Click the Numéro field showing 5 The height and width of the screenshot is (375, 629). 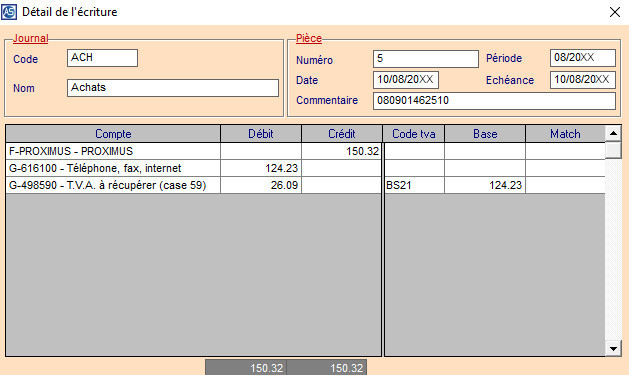click(426, 59)
